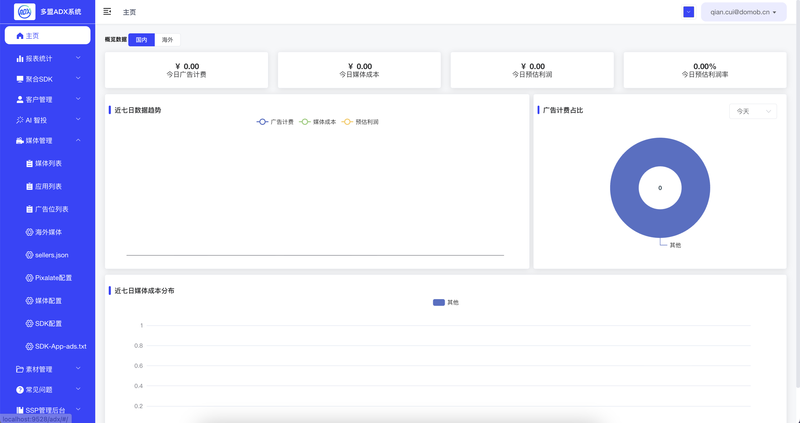Toggle the sidebar collapse hamburger icon
The width and height of the screenshot is (800, 423).
[x=107, y=11]
